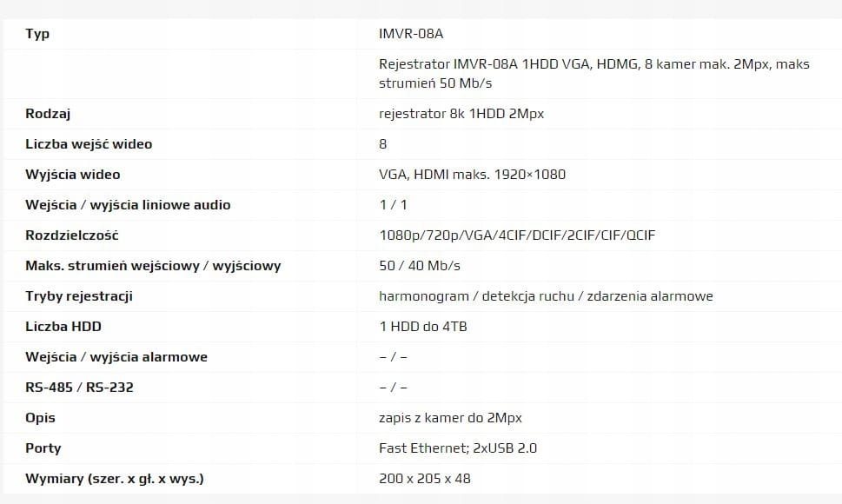This screenshot has height=504, width=842.
Task: Click the "RS-485 / RS-232" label
Action: pyautogui.click(x=79, y=388)
